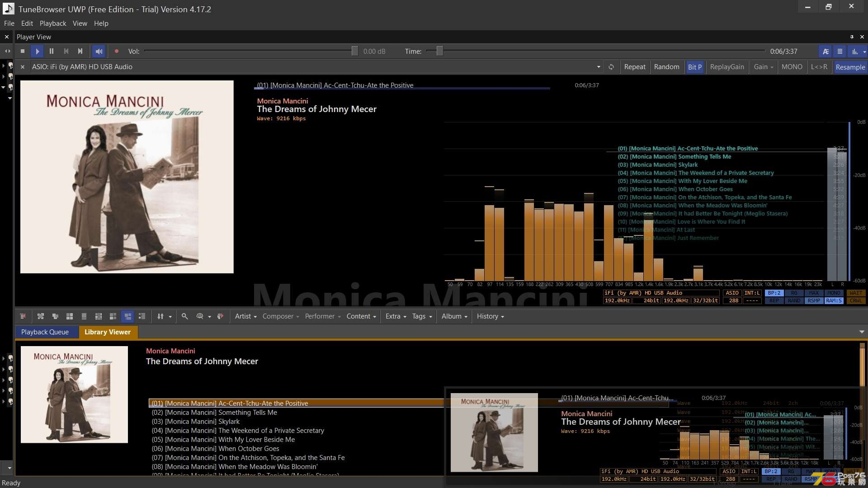Toggle Repeat mode
Viewport: 868px width, 488px height.
click(x=635, y=67)
